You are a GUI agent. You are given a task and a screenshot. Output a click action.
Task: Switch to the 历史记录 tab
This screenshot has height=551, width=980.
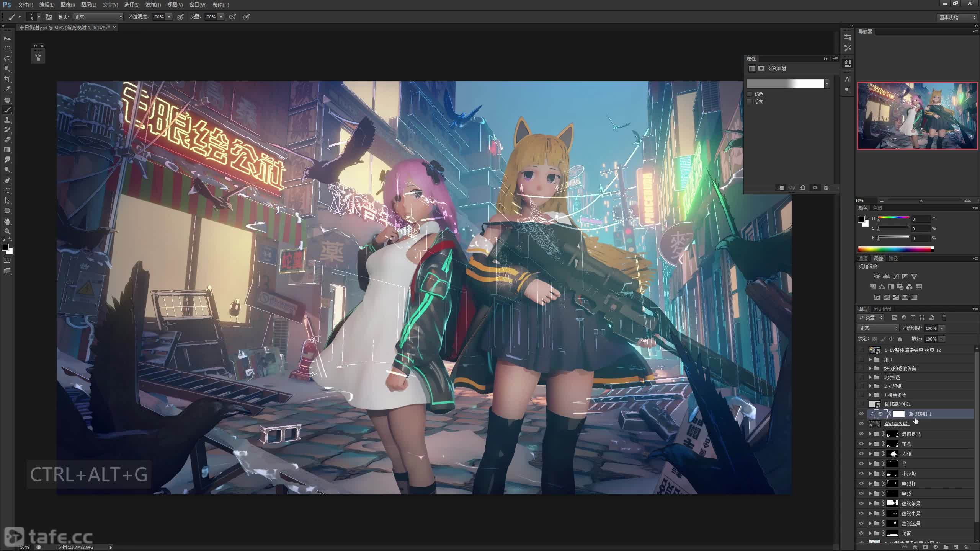(x=882, y=309)
